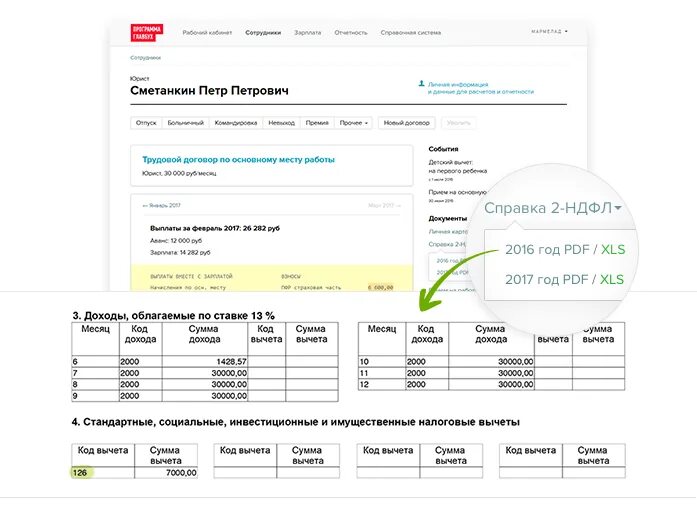Download the 2017 год PDF certificate

pos(546,279)
